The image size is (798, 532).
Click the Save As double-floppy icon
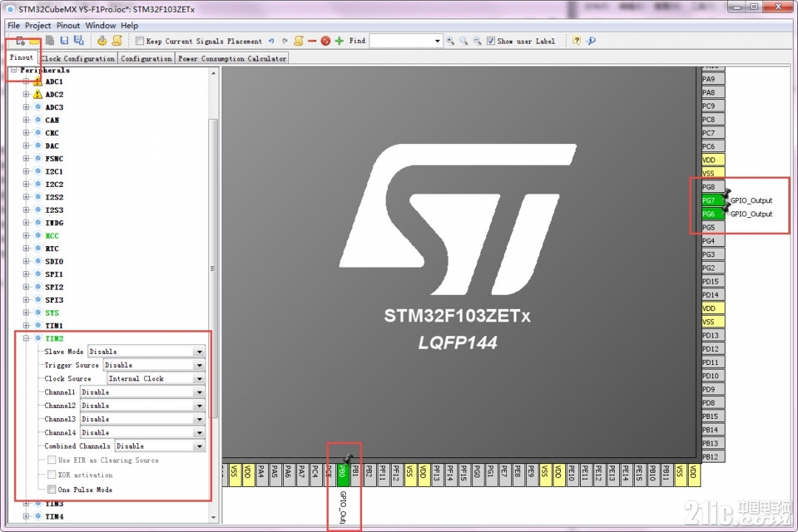[x=78, y=41]
